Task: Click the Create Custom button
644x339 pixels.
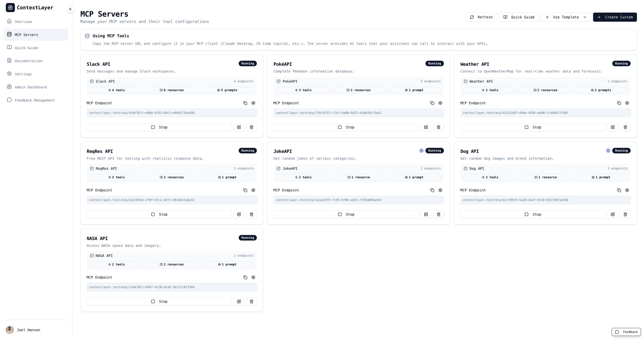Action: point(615,17)
